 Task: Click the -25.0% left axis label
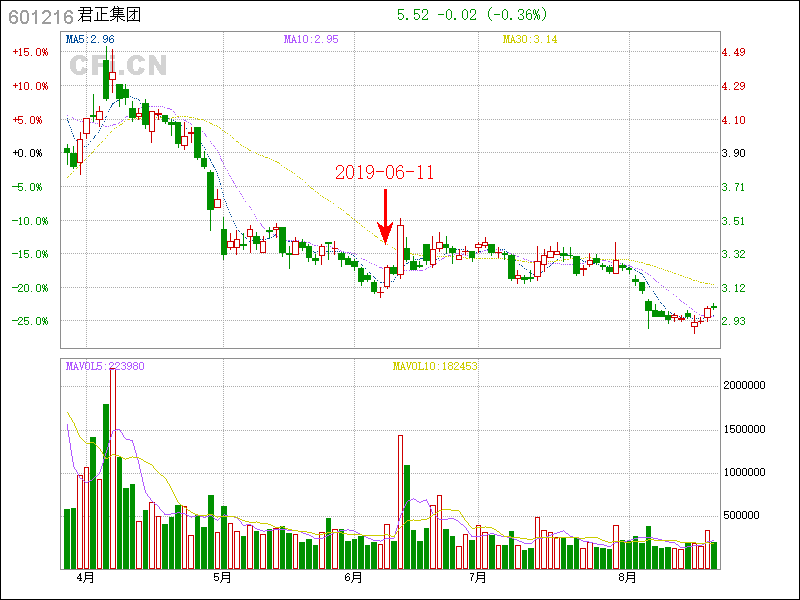coord(29,321)
